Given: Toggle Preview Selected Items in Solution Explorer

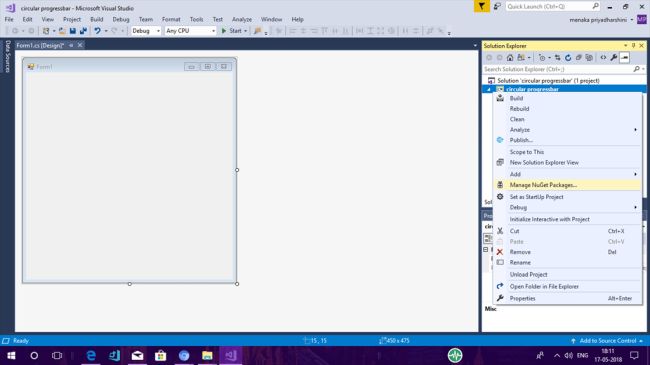Looking at the screenshot, I should click(625, 58).
